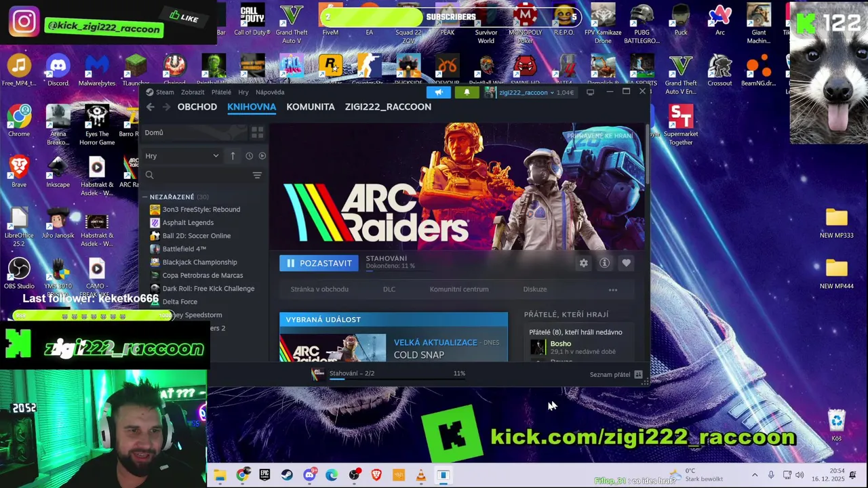The height and width of the screenshot is (488, 868).
Task: Open NEW MP333 desktop folder
Action: [837, 223]
